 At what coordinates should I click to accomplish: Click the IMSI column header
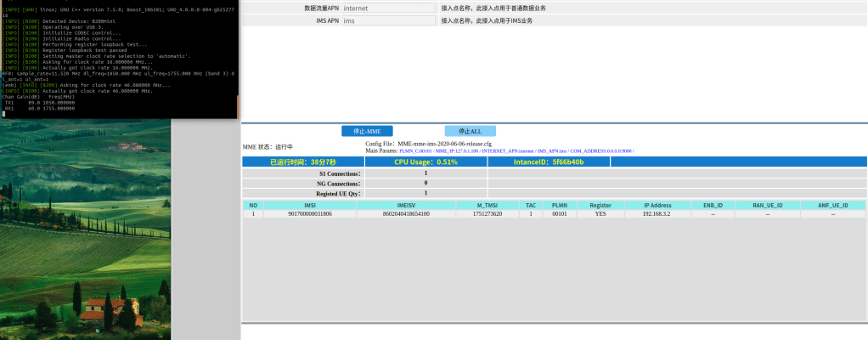[309, 205]
